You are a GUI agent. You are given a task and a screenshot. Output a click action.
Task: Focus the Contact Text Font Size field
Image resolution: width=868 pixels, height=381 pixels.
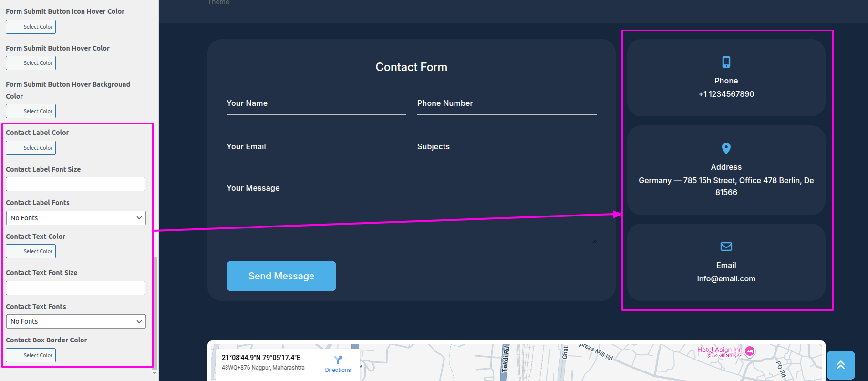(75, 288)
